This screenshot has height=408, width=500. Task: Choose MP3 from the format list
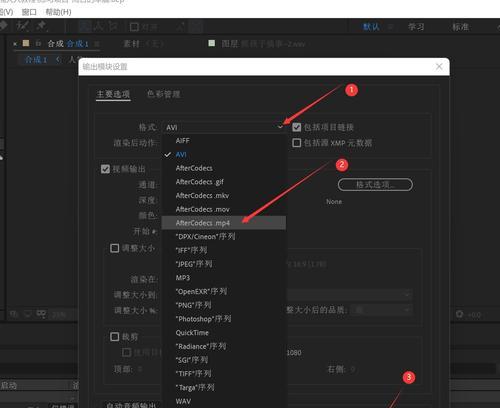tap(224, 278)
